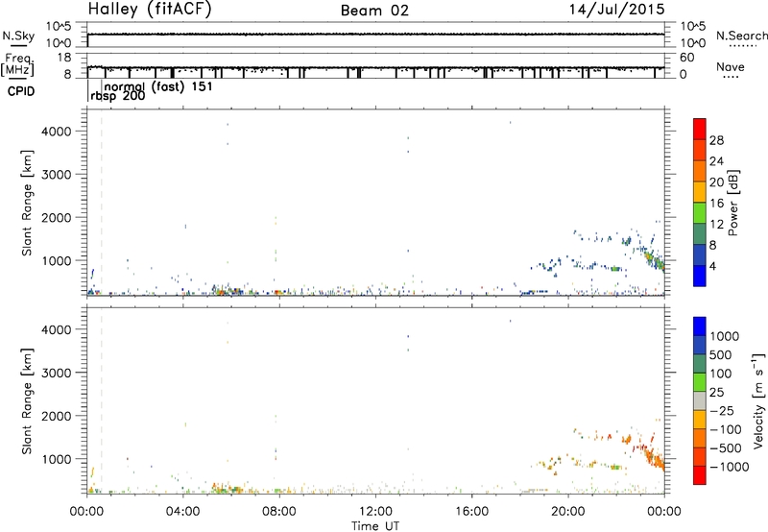The height and width of the screenshot is (532, 768).
Task: Click the blue bottom segment of the Power colorbar
Action: coord(700,276)
